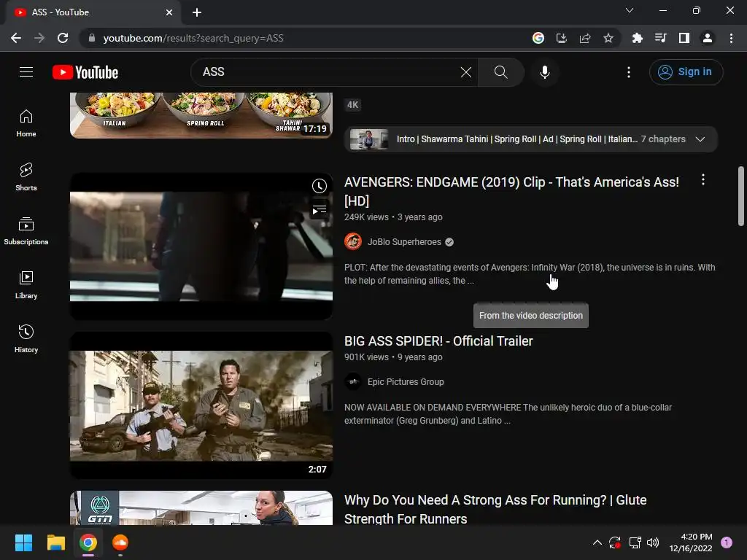Open the taskbar clock and date

[691, 542]
